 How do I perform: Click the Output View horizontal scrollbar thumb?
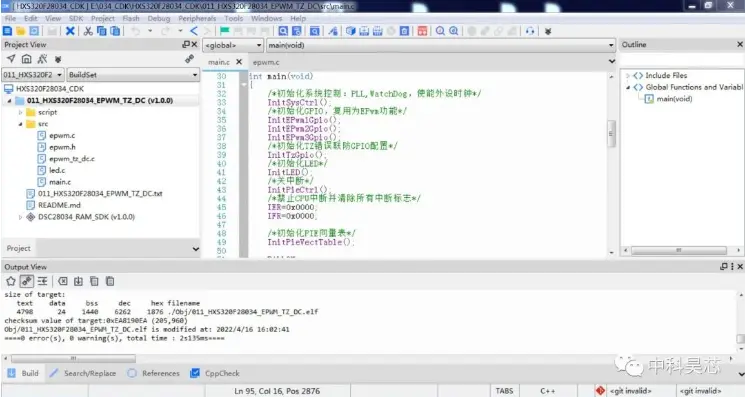point(73,359)
